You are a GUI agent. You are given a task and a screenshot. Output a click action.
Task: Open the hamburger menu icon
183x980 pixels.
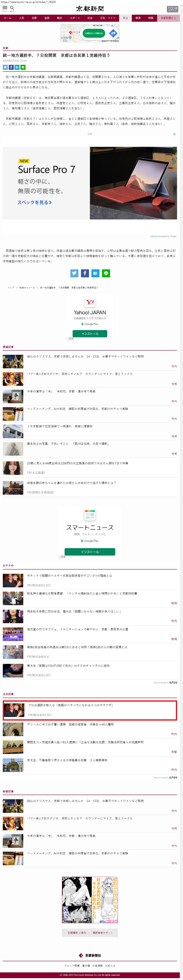tap(5, 8)
